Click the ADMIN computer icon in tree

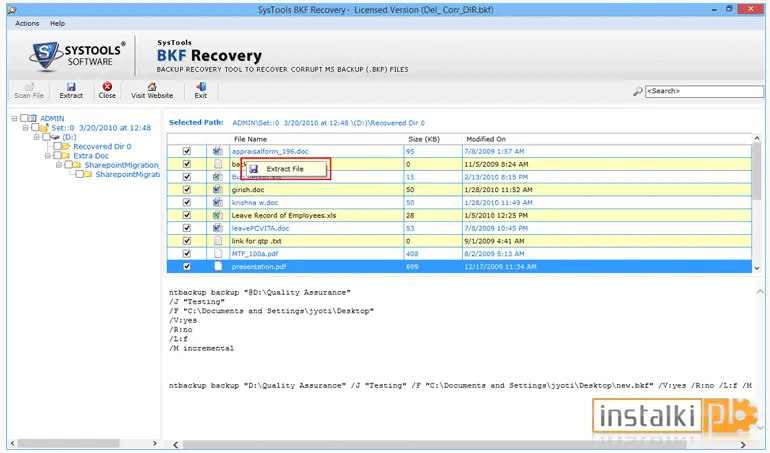tap(33, 118)
